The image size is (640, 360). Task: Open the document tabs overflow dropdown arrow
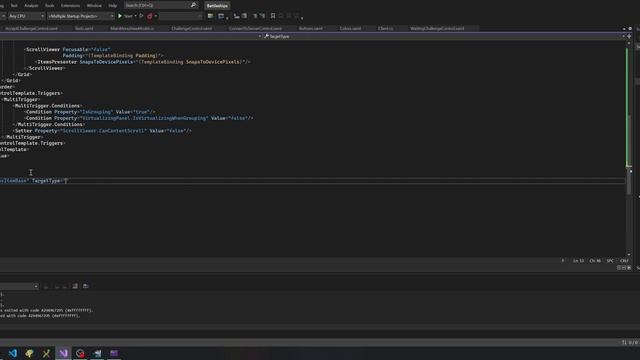[624, 29]
